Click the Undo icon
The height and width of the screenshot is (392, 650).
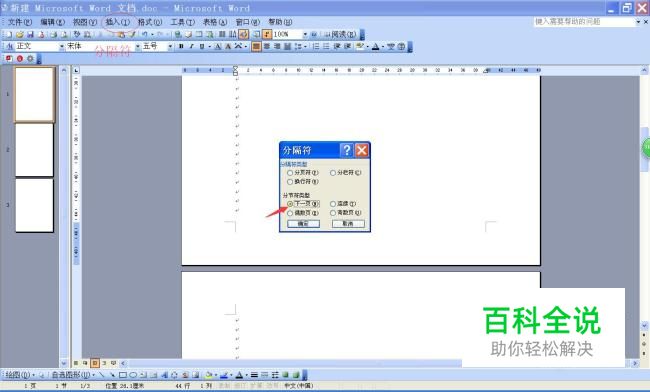coord(145,34)
